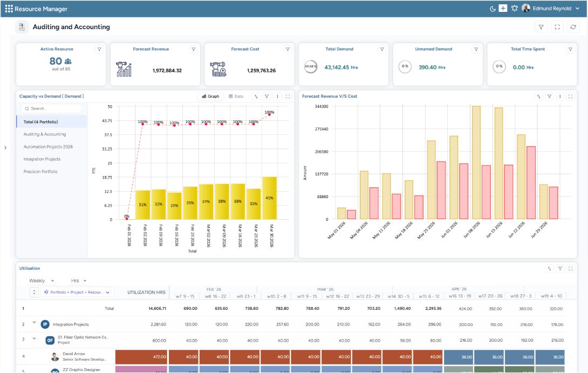This screenshot has width=588, height=373.
Task: Click the Mar 30 2026 yellow bar (41%)
Action: [270, 198]
